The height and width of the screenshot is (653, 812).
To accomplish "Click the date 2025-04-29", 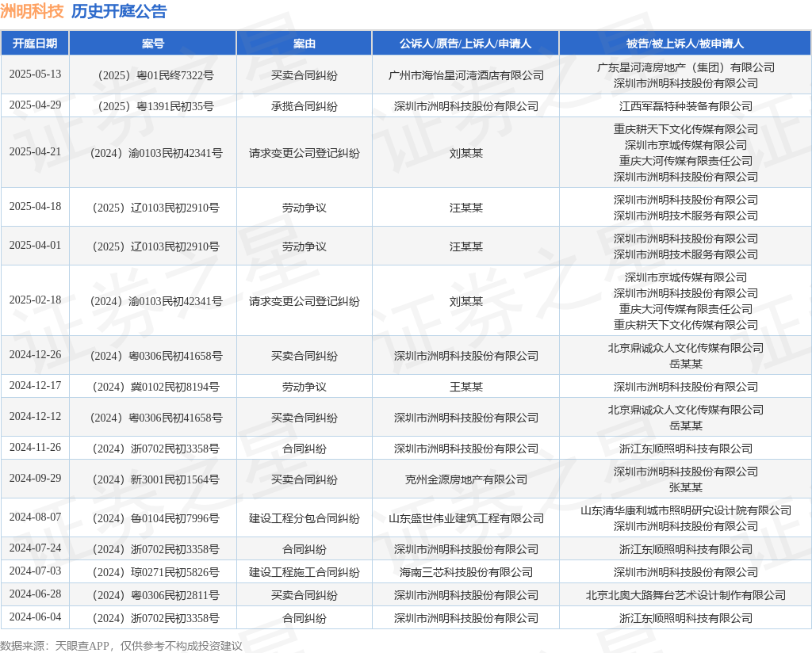I will pos(35,105).
